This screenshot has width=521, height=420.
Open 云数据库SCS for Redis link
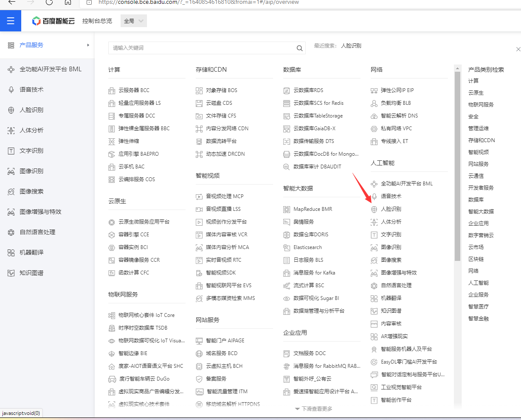click(x=318, y=103)
